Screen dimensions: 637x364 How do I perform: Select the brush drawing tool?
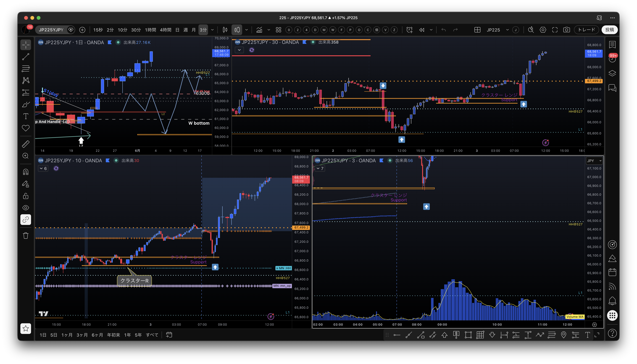point(26,104)
